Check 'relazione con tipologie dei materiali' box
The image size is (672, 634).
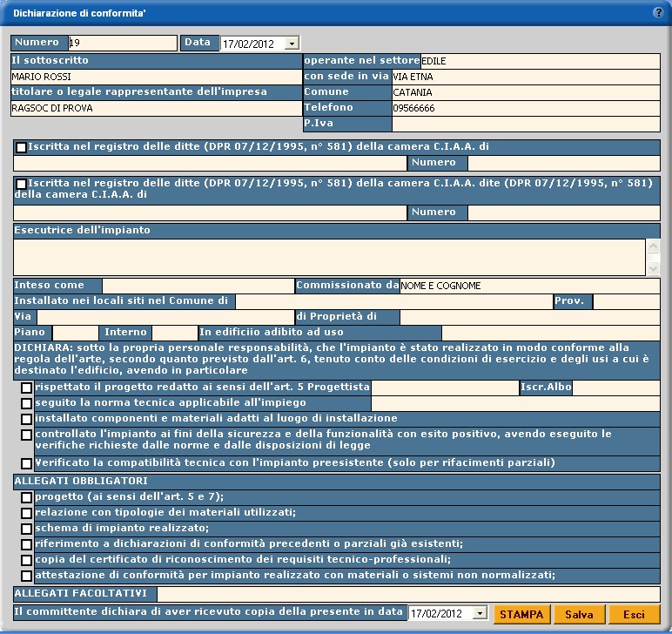pyautogui.click(x=27, y=513)
